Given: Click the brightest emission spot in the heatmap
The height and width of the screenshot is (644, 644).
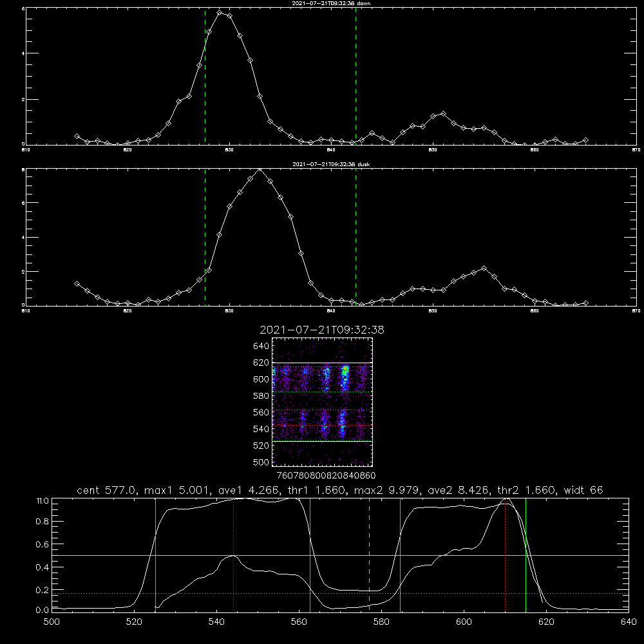Looking at the screenshot, I should click(345, 369).
